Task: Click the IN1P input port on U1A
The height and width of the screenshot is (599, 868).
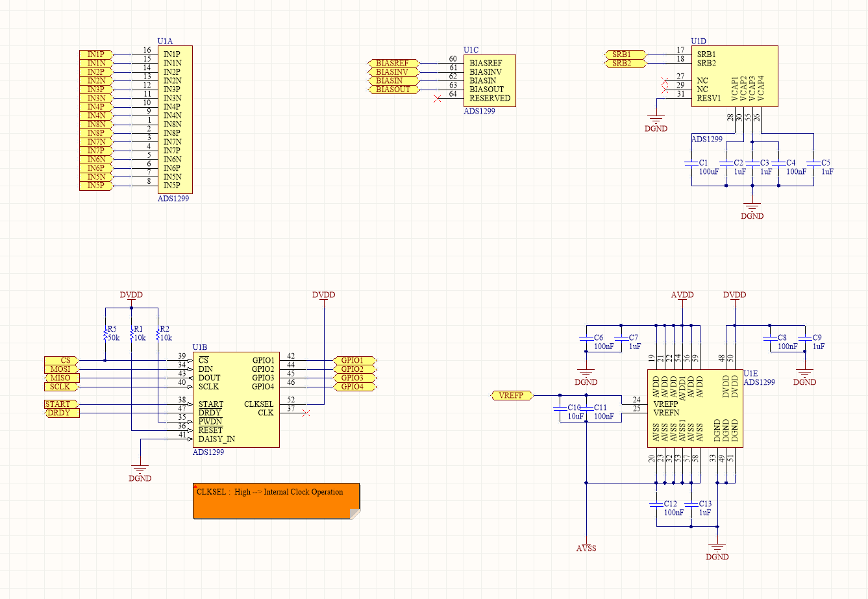Action: (95, 55)
